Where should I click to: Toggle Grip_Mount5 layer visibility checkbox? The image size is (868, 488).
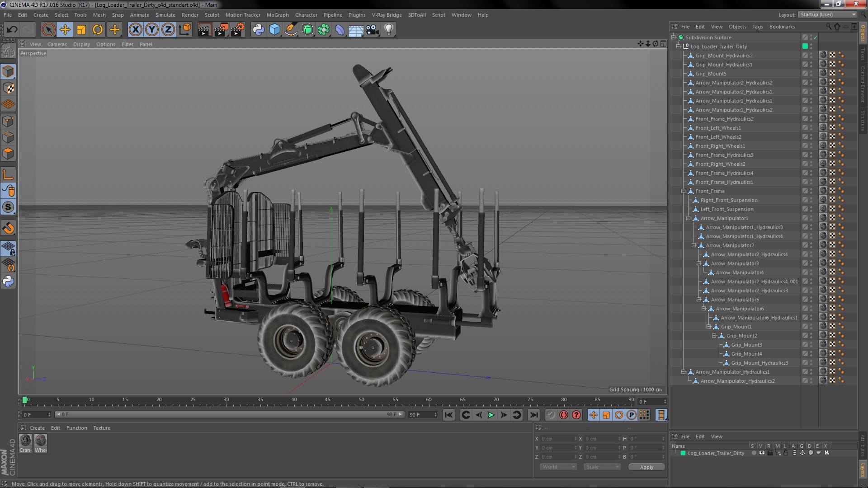(805, 74)
